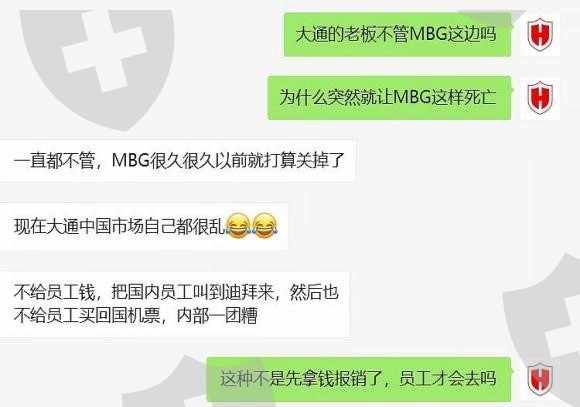The image size is (580, 407).
Task: Click 员工才会去吗 in the bottom green bubble
Action: click(x=448, y=379)
